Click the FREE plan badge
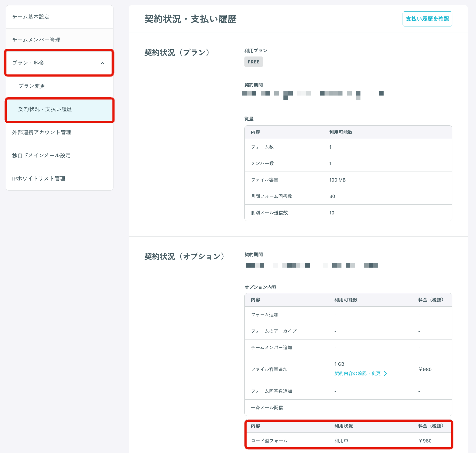476x453 pixels. point(253,62)
